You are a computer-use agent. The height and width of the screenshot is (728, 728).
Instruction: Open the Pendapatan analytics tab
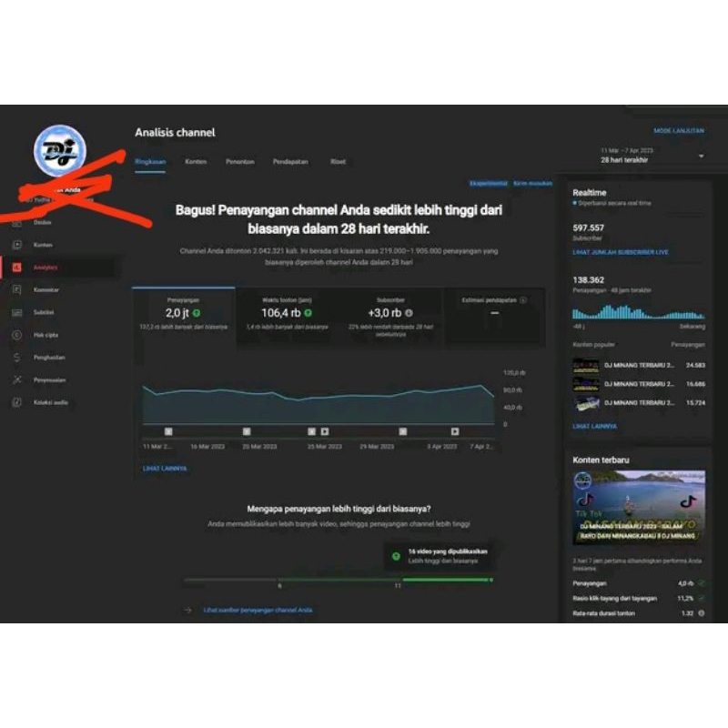tap(291, 161)
